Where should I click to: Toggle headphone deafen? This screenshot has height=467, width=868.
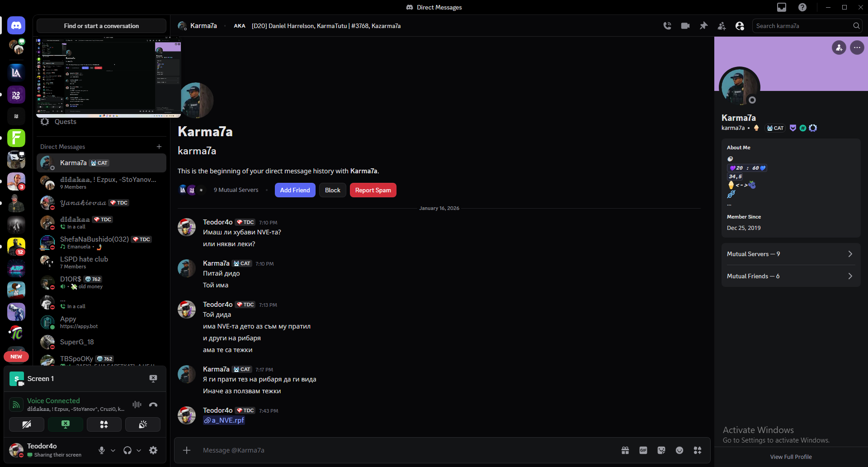(x=127, y=450)
